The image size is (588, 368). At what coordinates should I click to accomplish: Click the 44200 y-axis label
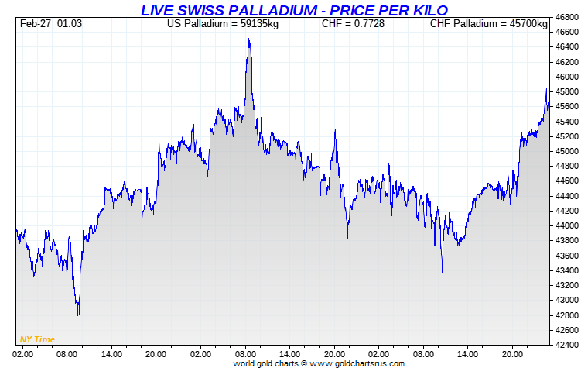click(x=566, y=211)
